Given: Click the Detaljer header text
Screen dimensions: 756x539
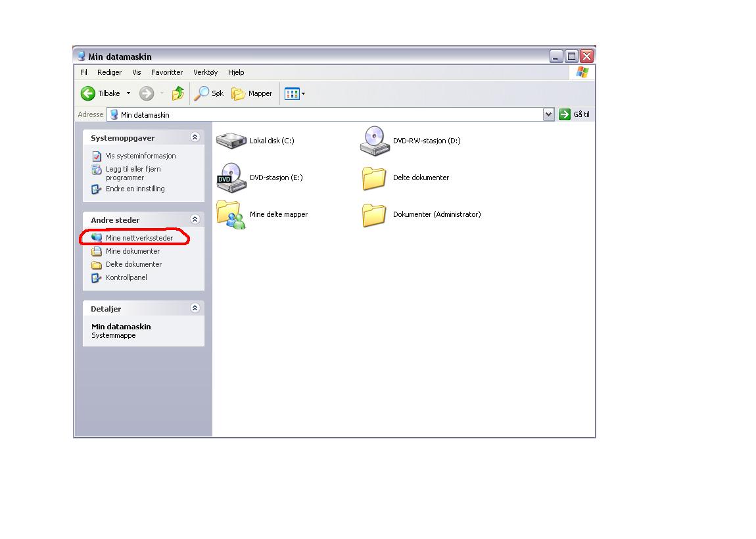Looking at the screenshot, I should click(x=106, y=309).
